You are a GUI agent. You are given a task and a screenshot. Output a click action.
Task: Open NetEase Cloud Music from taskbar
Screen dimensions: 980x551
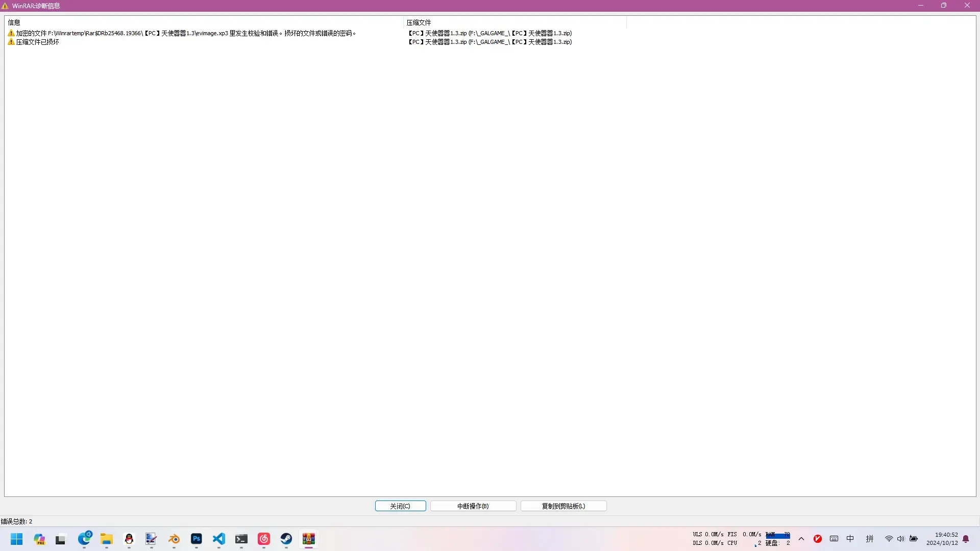pyautogui.click(x=264, y=539)
